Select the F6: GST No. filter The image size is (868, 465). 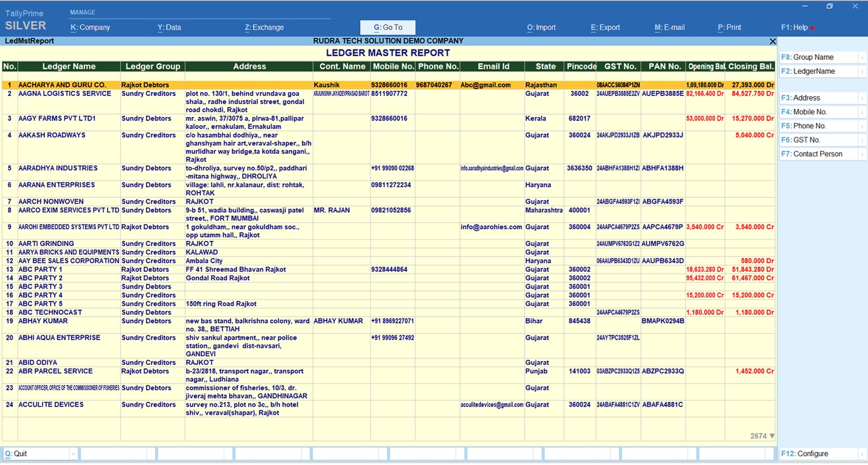pyautogui.click(x=818, y=140)
